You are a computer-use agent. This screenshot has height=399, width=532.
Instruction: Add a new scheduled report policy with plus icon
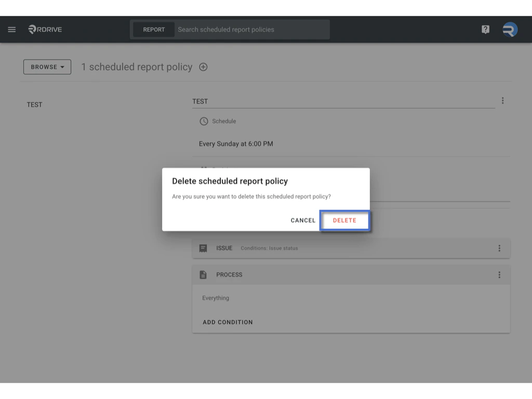click(x=203, y=67)
